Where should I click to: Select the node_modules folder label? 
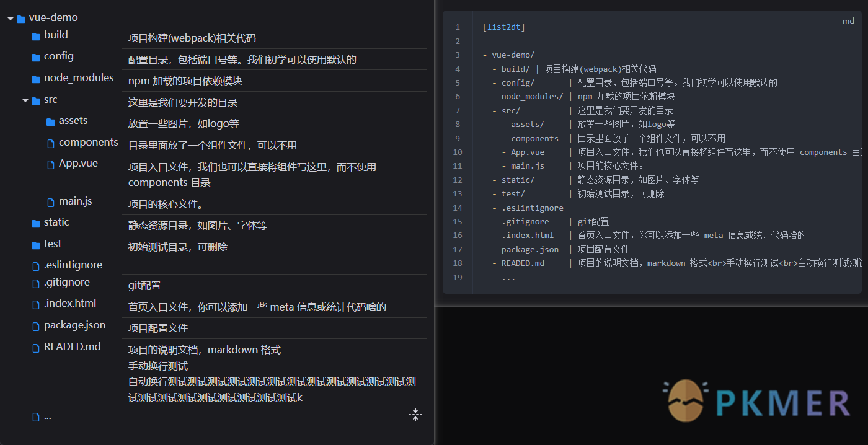[79, 78]
